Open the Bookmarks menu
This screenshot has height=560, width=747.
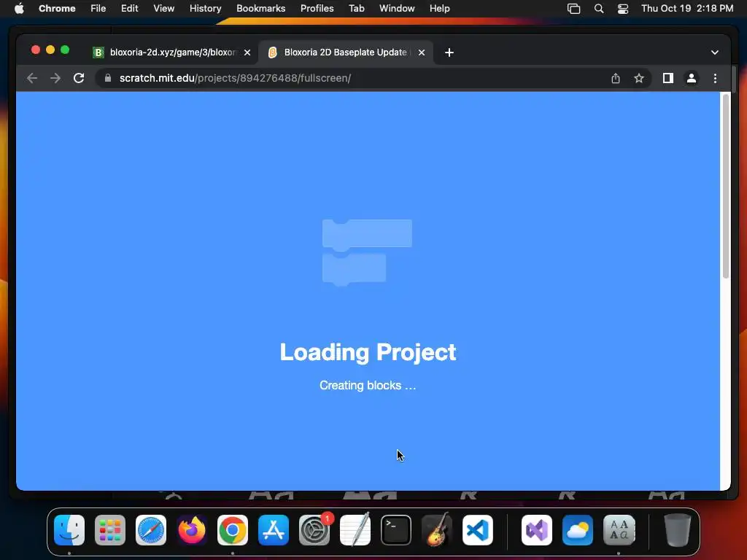point(260,9)
